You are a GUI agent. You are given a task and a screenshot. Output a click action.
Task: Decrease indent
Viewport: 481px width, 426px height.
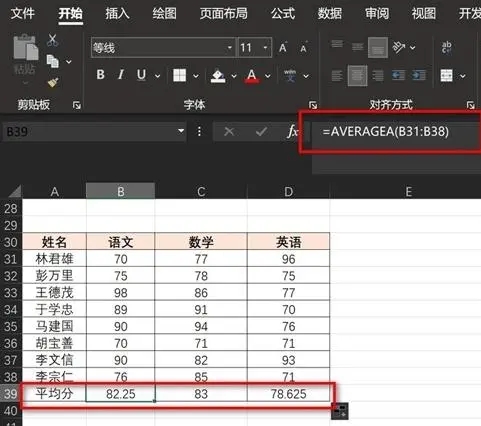pyautogui.click(x=398, y=75)
